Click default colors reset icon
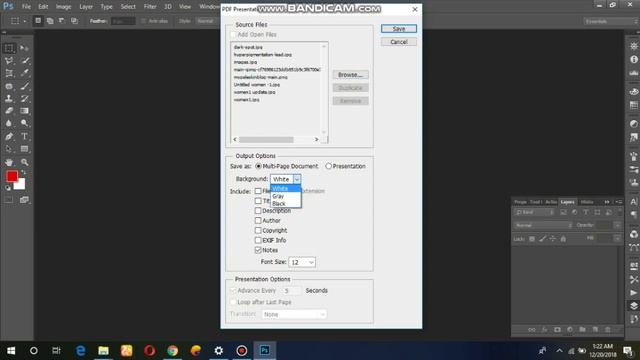This screenshot has width=640, height=360. [x=7, y=188]
